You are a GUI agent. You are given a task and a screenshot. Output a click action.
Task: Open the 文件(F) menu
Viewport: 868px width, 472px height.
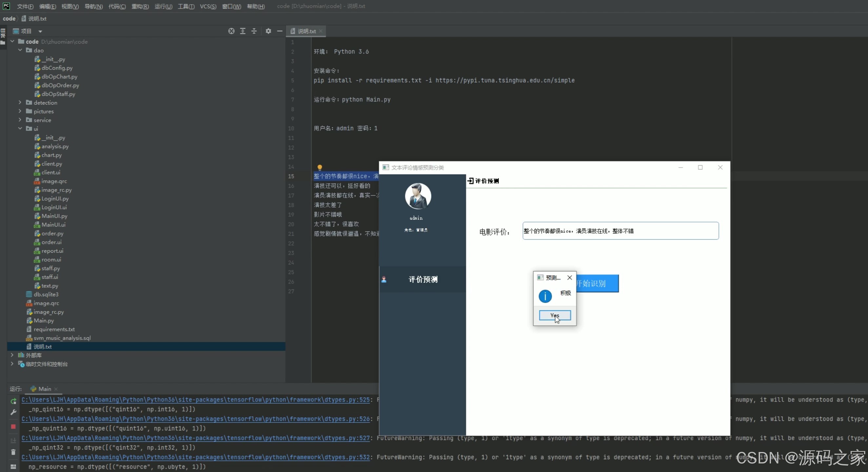coord(25,7)
